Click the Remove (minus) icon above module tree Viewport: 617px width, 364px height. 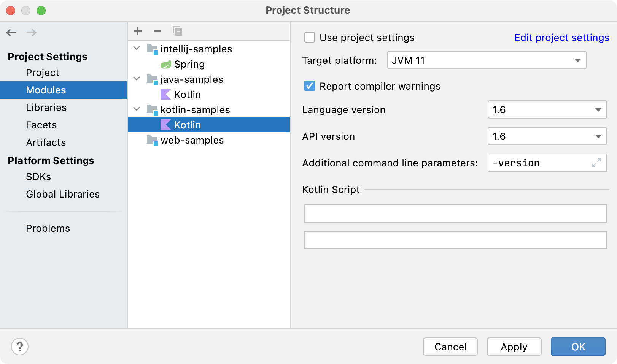157,31
